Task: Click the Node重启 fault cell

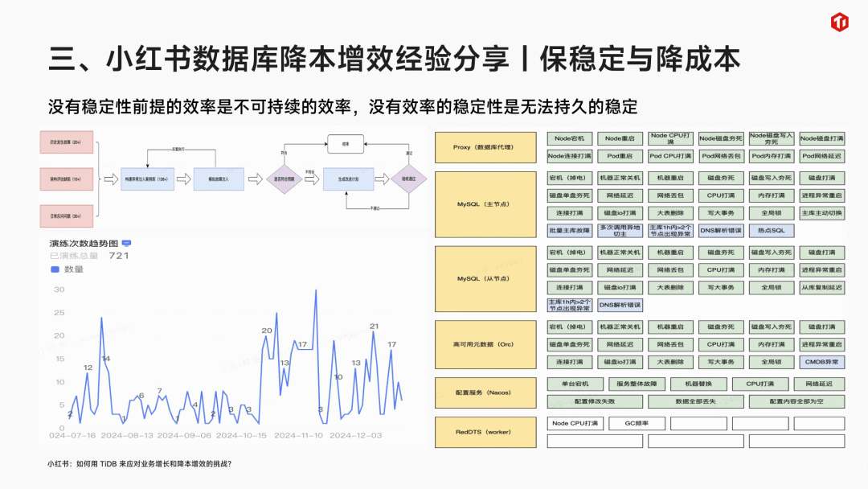Action: pyautogui.click(x=620, y=138)
